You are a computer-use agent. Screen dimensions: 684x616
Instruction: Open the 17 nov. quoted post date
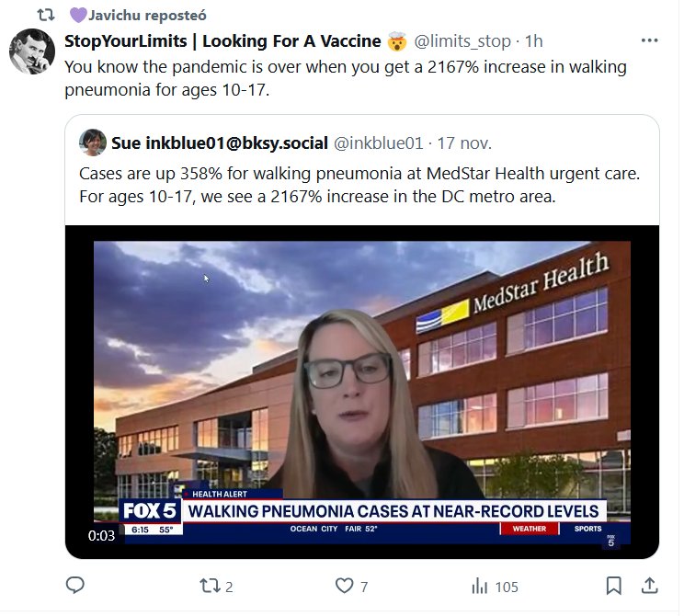464,143
